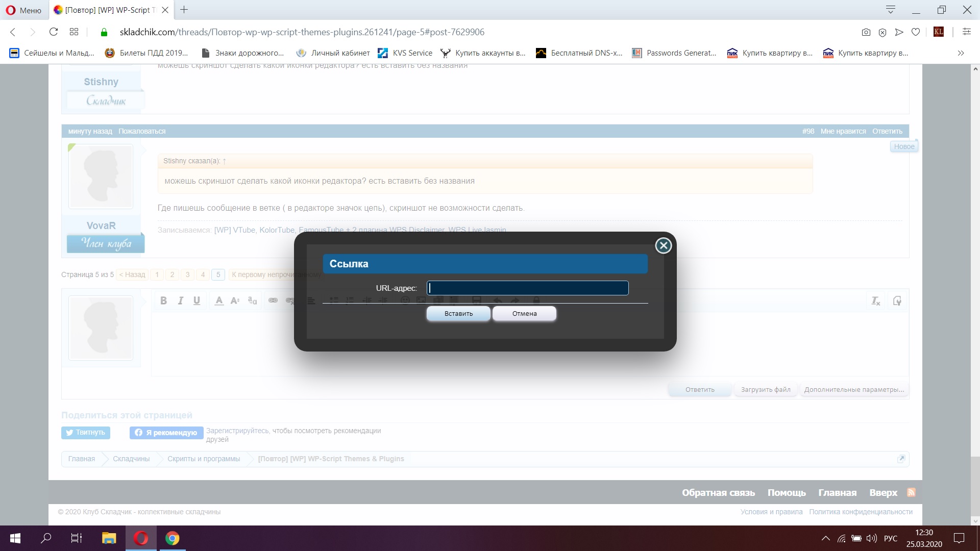Screen dimensions: 980x551
Task: Open the tab search dropdown at the top right
Action: pos(891,10)
